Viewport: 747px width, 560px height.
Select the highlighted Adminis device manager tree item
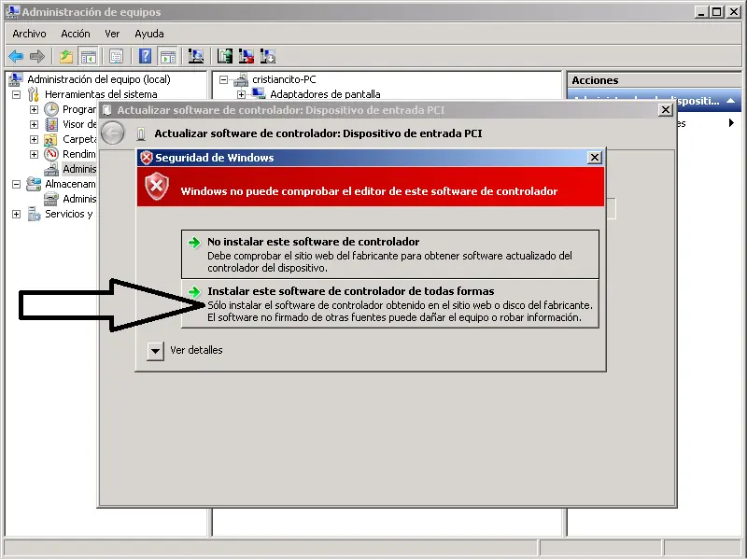(79, 169)
